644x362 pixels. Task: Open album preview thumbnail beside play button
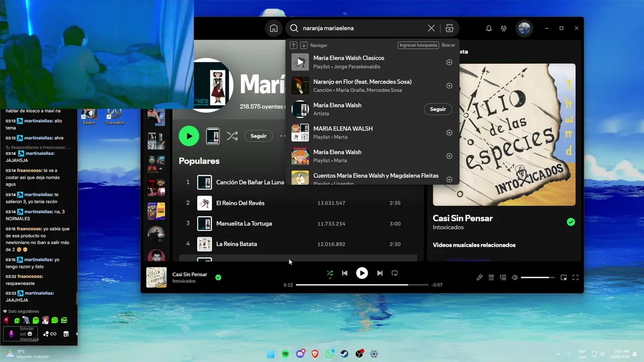(x=213, y=136)
